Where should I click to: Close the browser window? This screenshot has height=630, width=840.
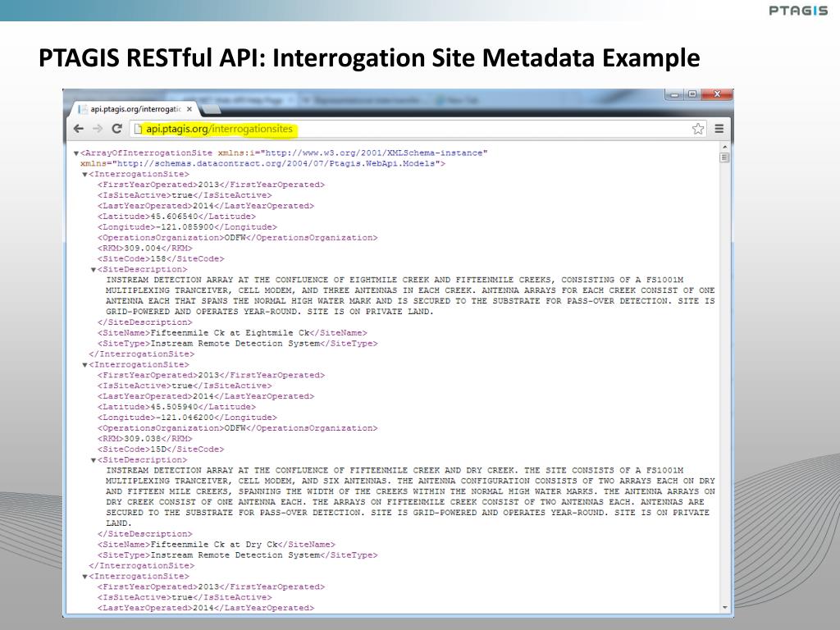coord(716,94)
